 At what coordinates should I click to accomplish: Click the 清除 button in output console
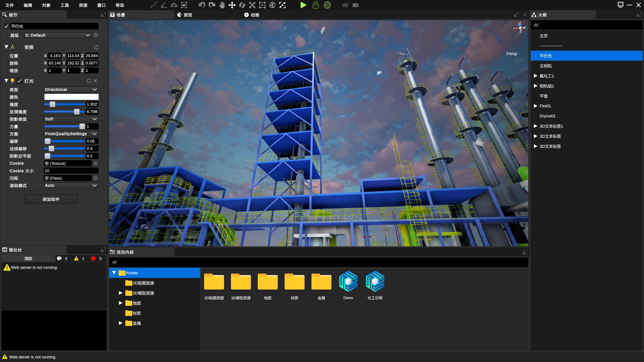(28, 259)
